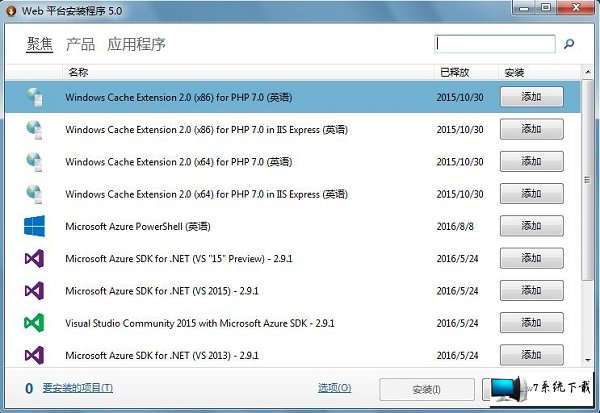
Task: Select Visual Studio Community 2015 with Azure SDK row
Action: coord(293,323)
